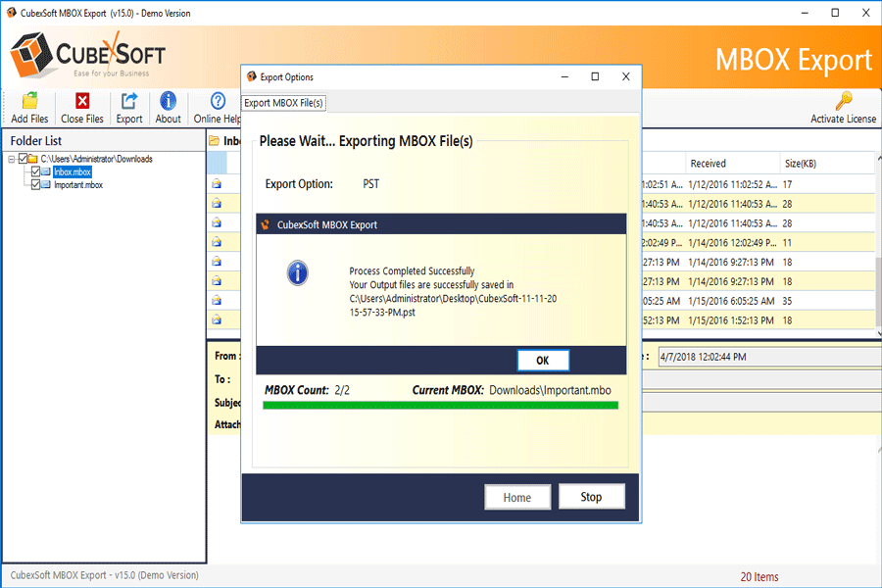
Task: Click OK in the success message
Action: (x=543, y=361)
